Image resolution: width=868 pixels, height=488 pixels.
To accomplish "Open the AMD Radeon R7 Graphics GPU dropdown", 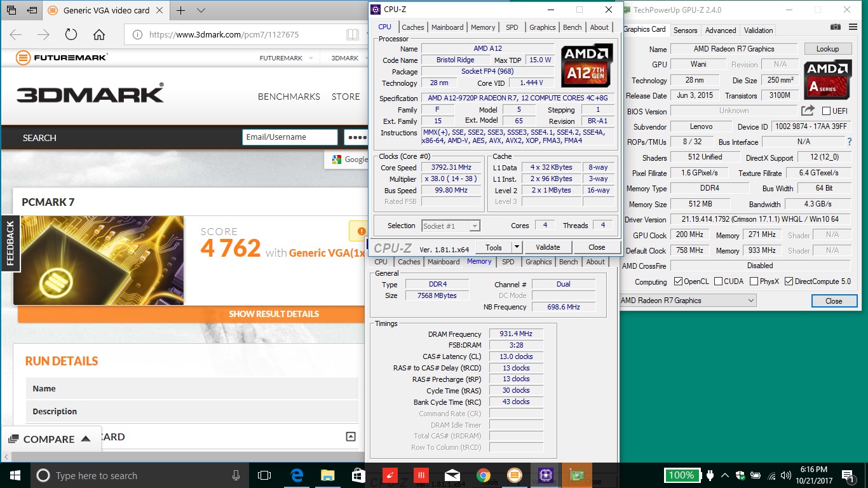I will (x=688, y=300).
